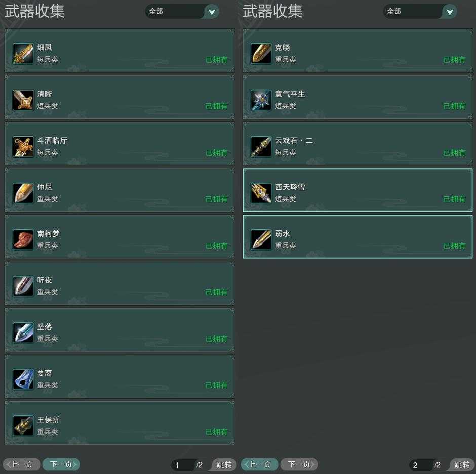Select the 意气平生 weapon icon

coord(261,100)
